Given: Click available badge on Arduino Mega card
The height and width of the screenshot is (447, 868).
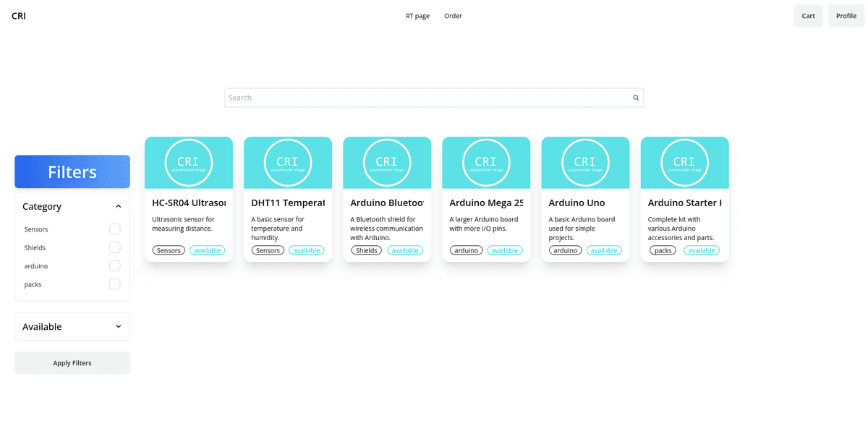Looking at the screenshot, I should tap(505, 250).
